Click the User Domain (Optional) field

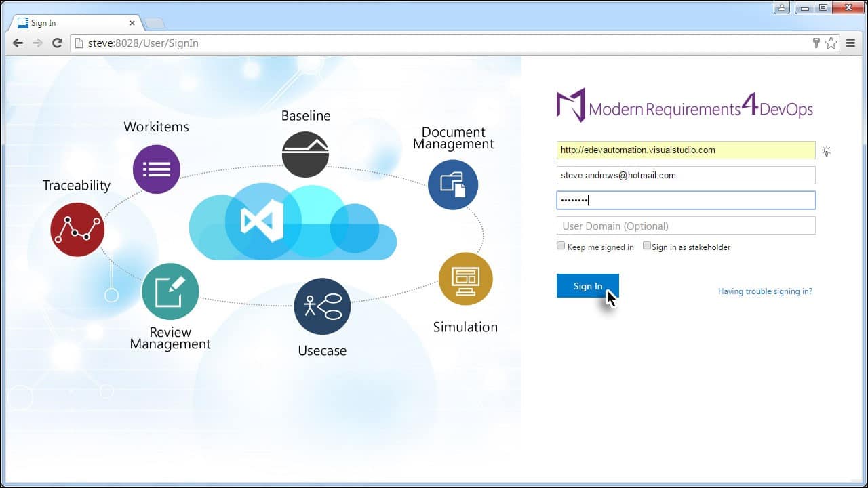[686, 226]
